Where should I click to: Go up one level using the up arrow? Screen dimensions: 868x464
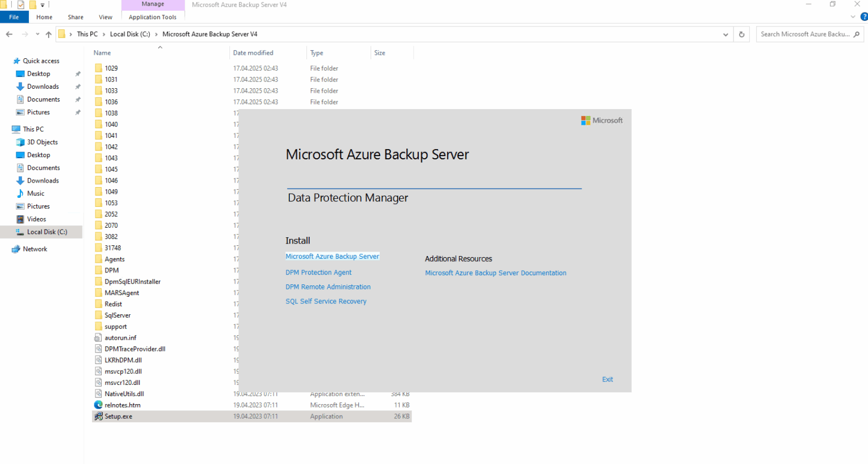click(x=48, y=34)
